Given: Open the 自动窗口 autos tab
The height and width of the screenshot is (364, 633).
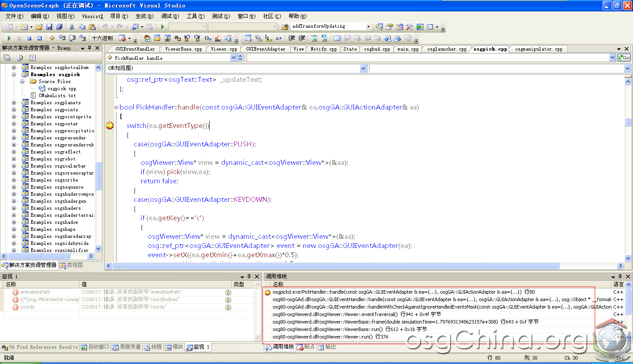Looking at the screenshot, I should (x=95, y=347).
